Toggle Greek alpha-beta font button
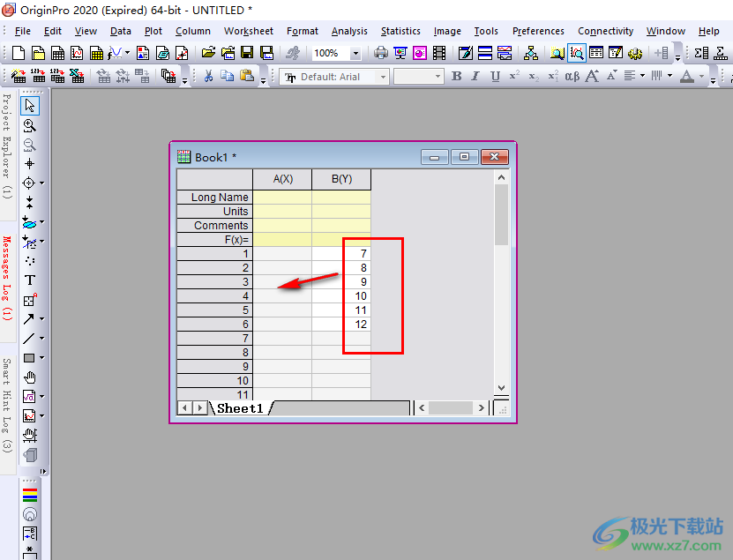 pos(572,76)
